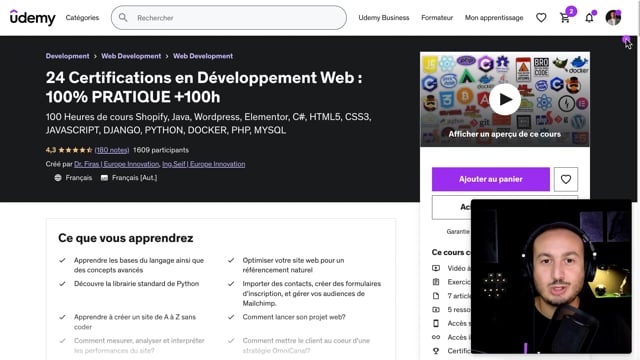Play the course preview video
Screen dimensions: 640x360
[x=505, y=99]
